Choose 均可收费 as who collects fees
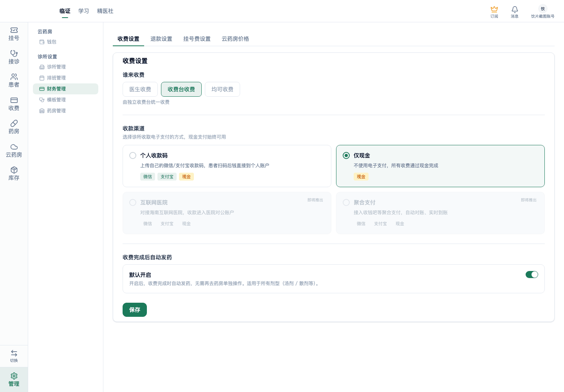 (222, 89)
